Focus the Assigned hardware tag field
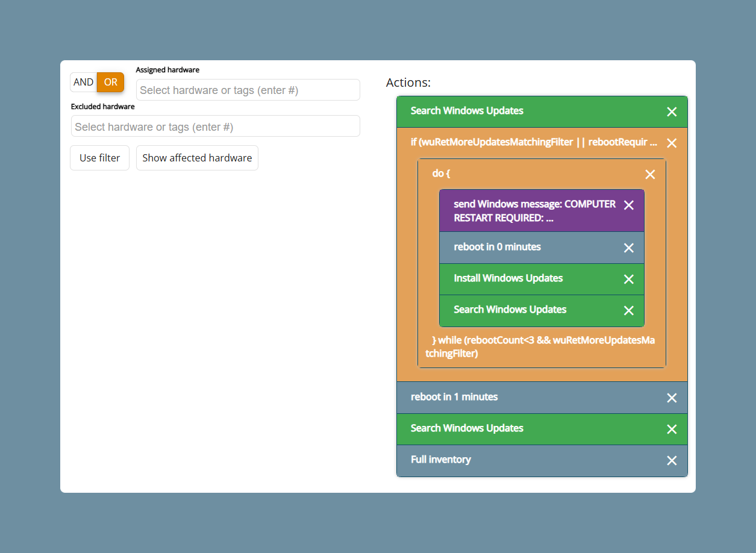Screen dimensions: 756x553 click(x=248, y=90)
